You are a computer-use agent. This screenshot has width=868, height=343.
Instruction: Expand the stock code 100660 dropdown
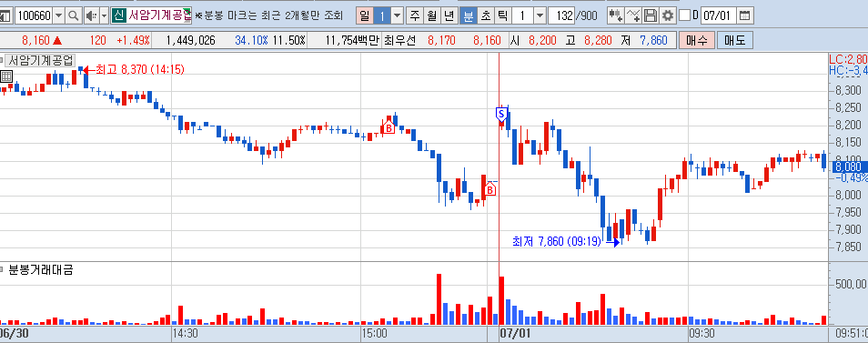[x=59, y=15]
